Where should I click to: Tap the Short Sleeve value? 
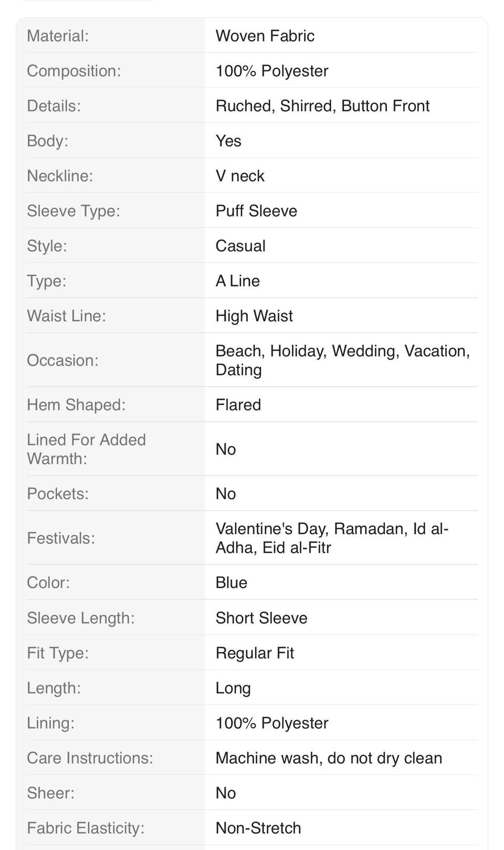261,618
